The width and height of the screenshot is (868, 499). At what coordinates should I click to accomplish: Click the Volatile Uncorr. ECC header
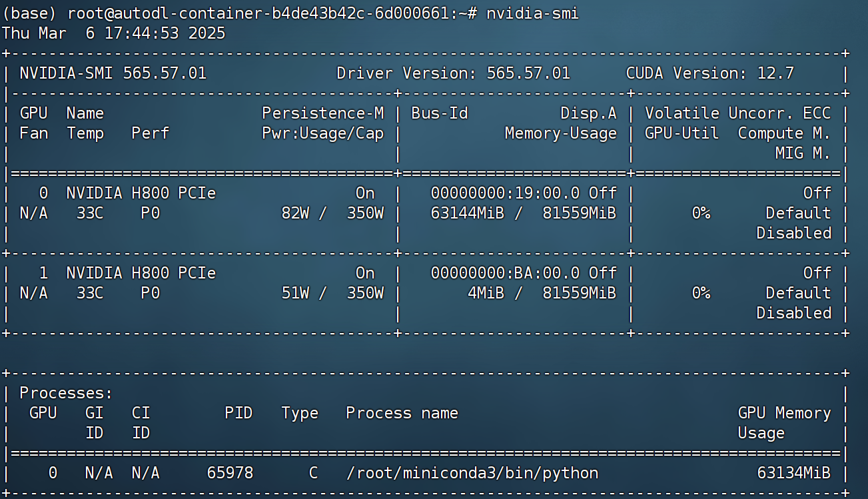click(x=738, y=113)
